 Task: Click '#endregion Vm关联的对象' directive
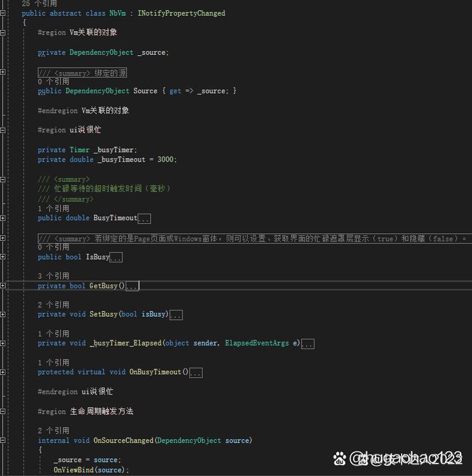click(x=83, y=110)
